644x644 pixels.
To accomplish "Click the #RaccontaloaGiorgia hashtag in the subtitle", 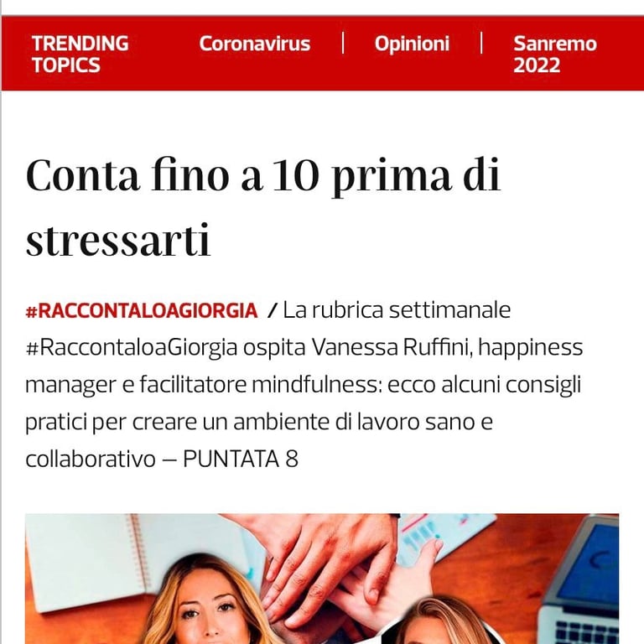I will click(132, 347).
